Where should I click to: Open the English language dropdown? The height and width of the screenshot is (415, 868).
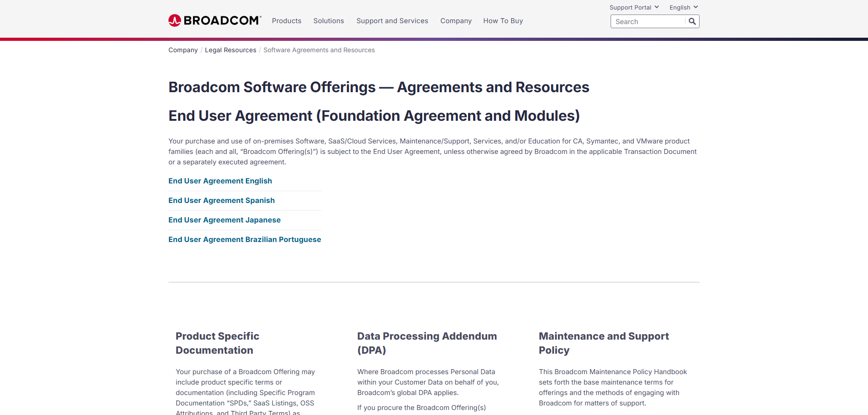tap(684, 7)
